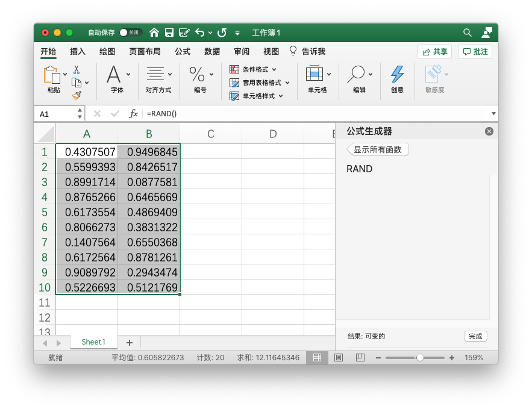
Task: Switch to Normal view in status bar
Action: (316, 358)
